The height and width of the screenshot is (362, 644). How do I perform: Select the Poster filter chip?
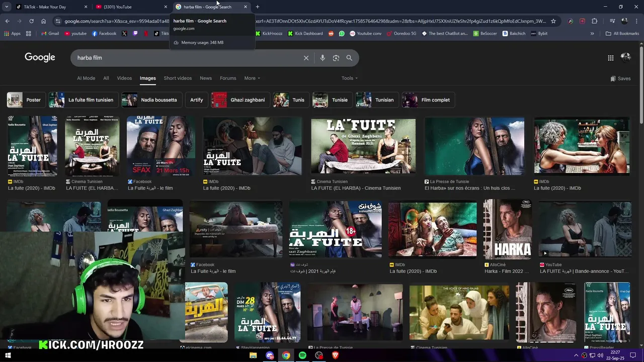pos(25,100)
